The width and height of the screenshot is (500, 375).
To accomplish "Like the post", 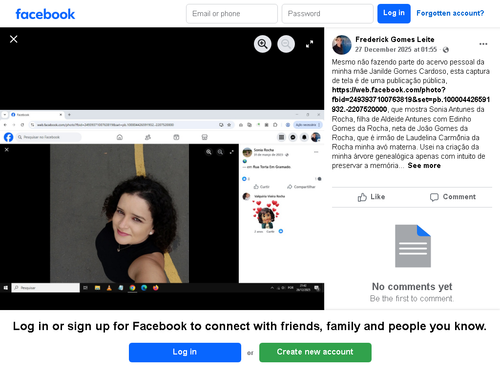I will 371,197.
